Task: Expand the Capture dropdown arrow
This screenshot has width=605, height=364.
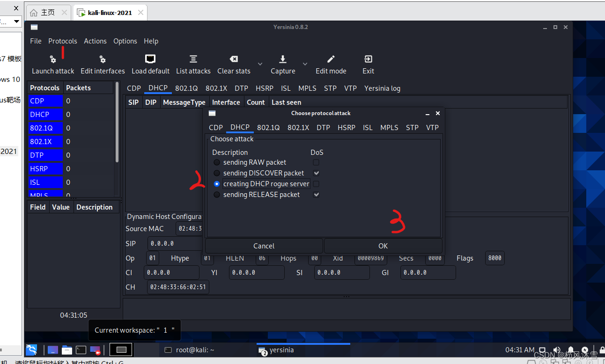Action: (x=305, y=64)
